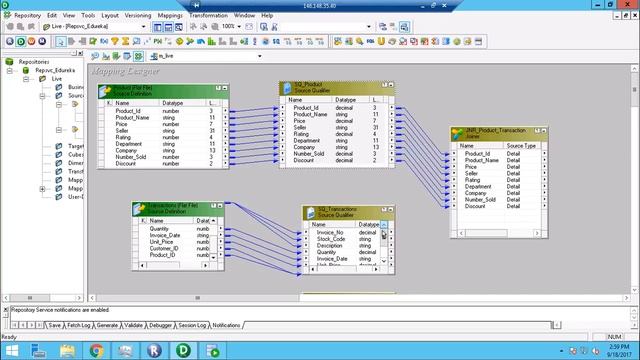Click the Union transformation yellow U icon
Viewport: 640px width, 360px height.
(x=381, y=41)
